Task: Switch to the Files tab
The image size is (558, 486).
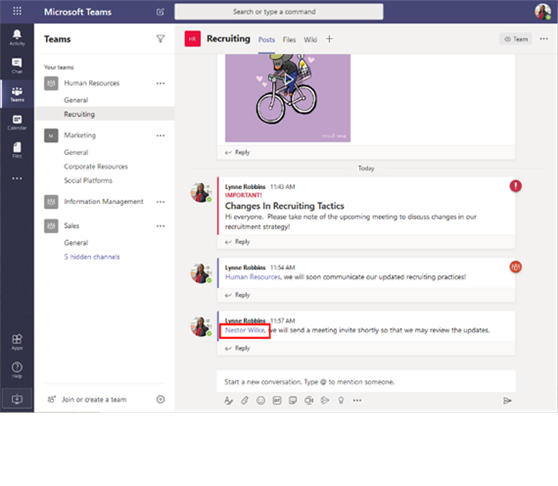Action: (x=289, y=39)
